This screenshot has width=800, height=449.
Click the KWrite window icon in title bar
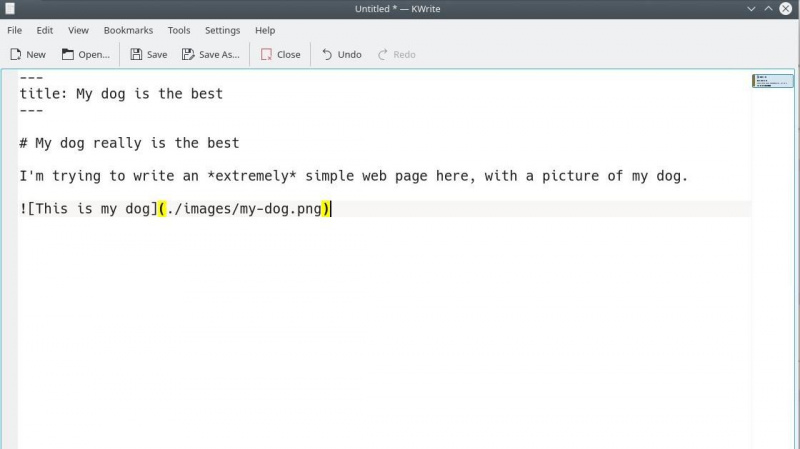(x=10, y=9)
